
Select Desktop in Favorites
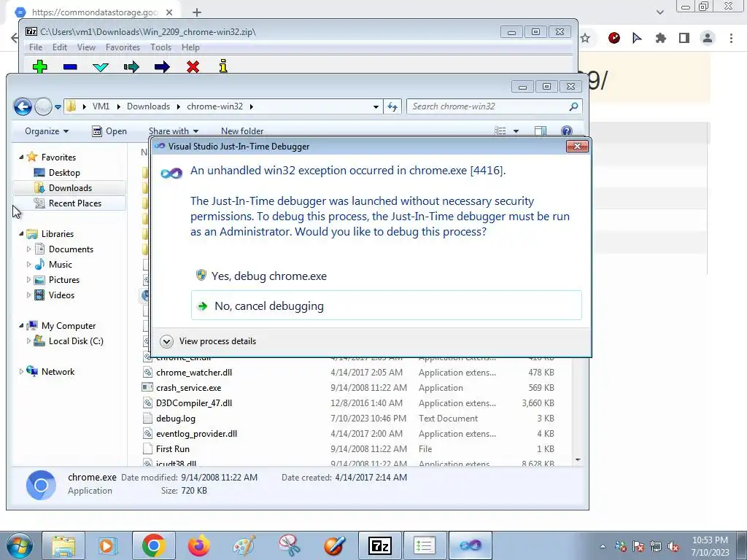64,172
